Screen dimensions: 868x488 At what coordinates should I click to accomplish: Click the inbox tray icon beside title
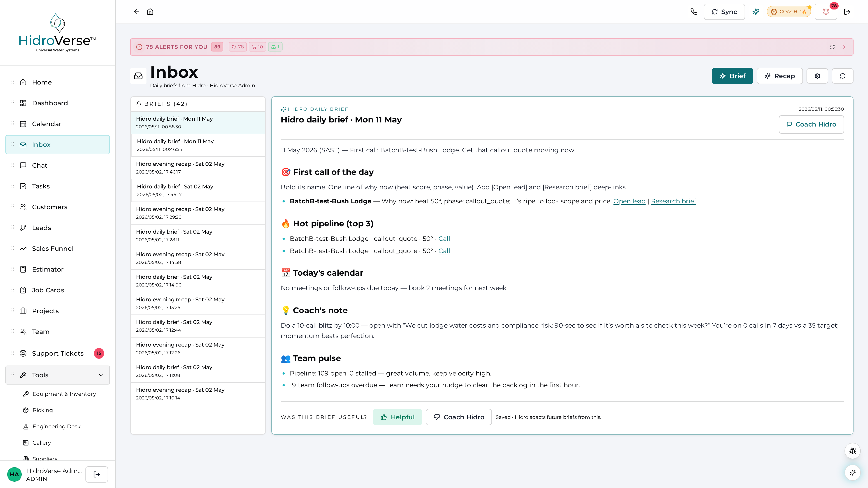tap(138, 76)
